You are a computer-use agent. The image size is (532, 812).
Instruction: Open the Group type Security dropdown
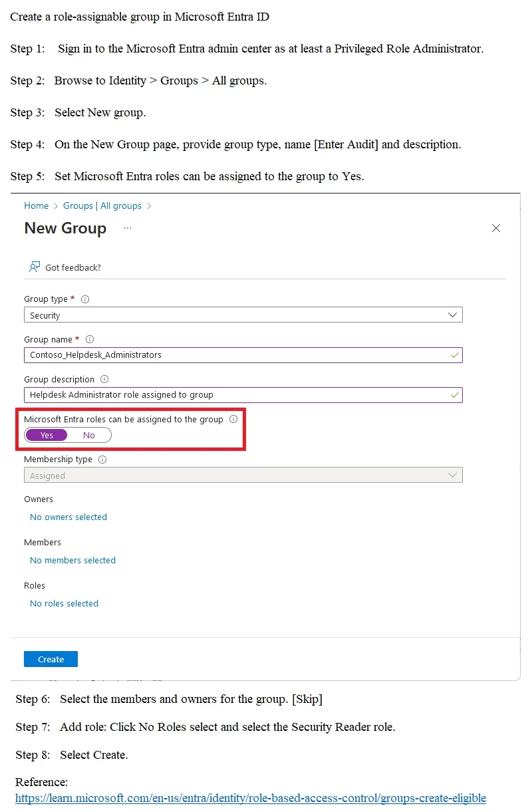[243, 315]
